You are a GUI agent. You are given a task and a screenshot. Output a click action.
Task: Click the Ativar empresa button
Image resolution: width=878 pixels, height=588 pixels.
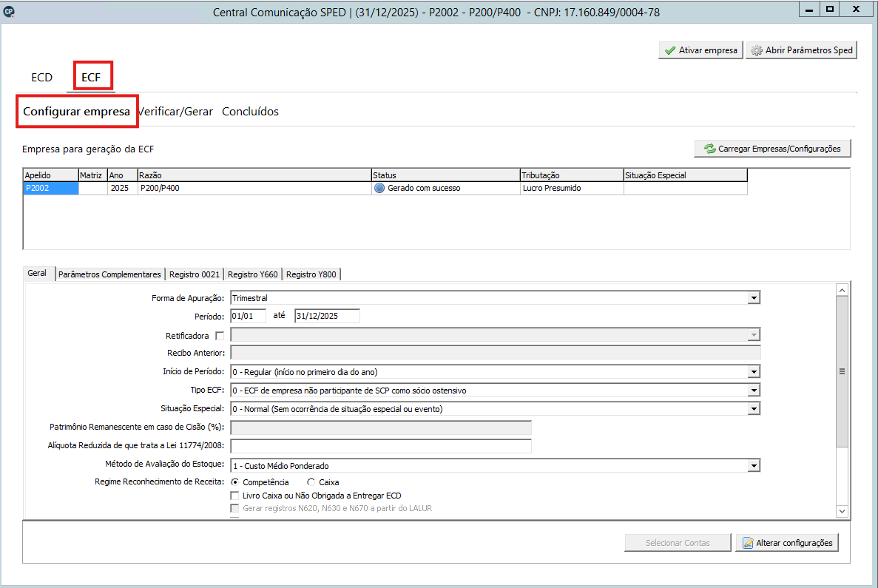700,50
